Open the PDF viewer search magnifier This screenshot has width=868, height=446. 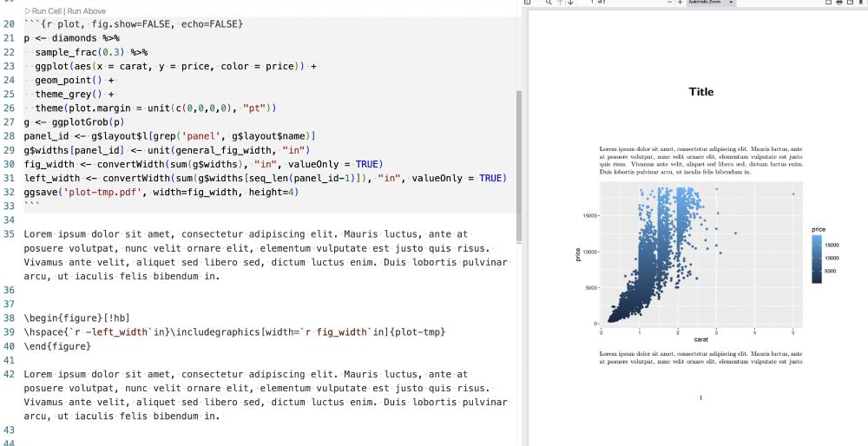coord(549,3)
